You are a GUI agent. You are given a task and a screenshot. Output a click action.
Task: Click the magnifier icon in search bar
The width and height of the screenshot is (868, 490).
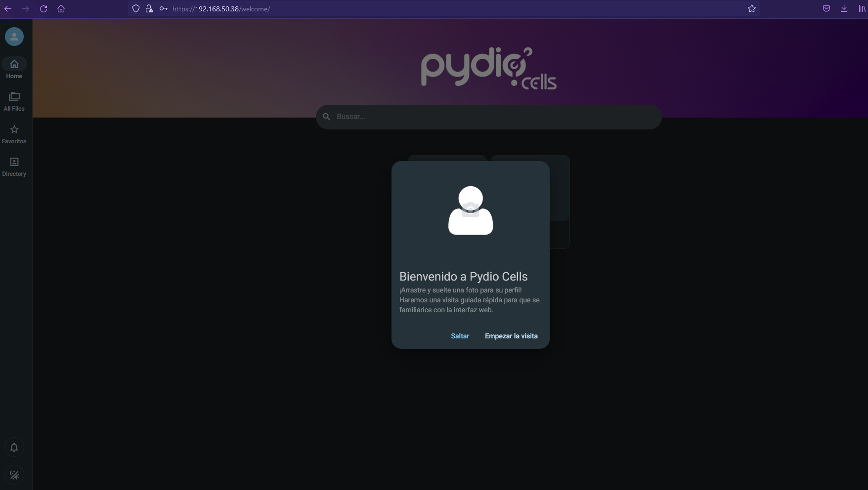coord(327,117)
